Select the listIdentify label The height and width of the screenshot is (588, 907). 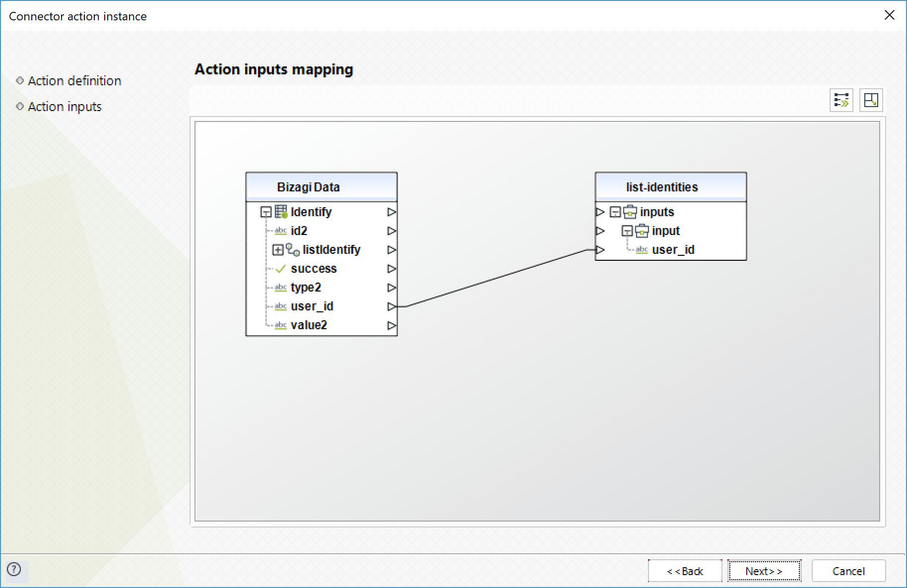[x=331, y=250]
